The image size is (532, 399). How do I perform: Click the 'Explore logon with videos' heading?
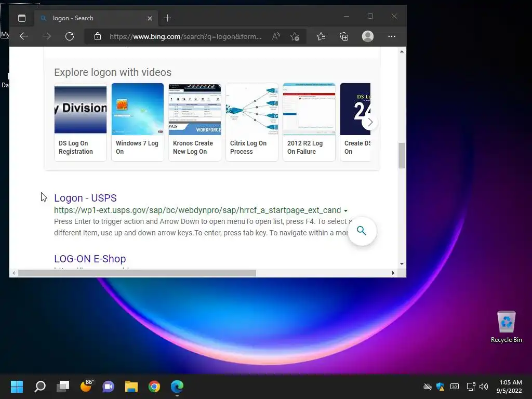[113, 72]
